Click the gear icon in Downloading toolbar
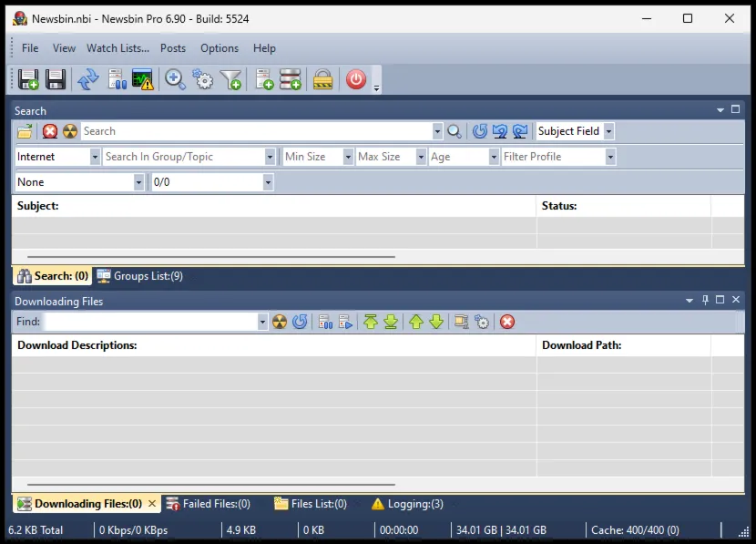 pyautogui.click(x=482, y=322)
